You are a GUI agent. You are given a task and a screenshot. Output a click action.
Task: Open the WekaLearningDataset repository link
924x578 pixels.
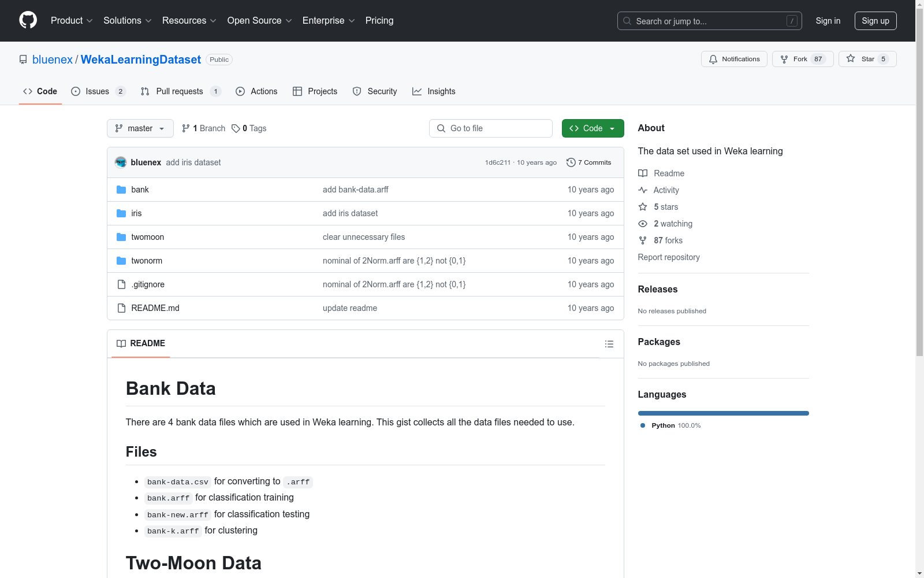pos(141,60)
